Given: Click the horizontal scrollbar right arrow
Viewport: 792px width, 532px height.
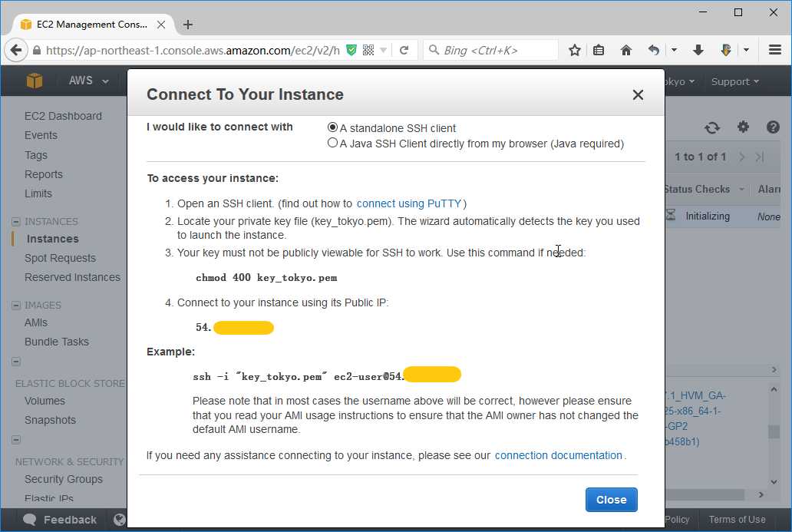Looking at the screenshot, I should pyautogui.click(x=761, y=494).
